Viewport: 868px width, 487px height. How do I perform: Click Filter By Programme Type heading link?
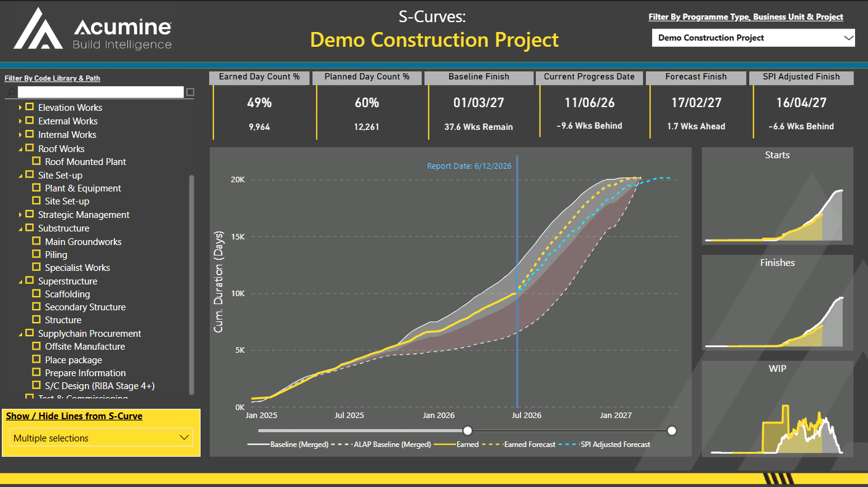coord(746,17)
